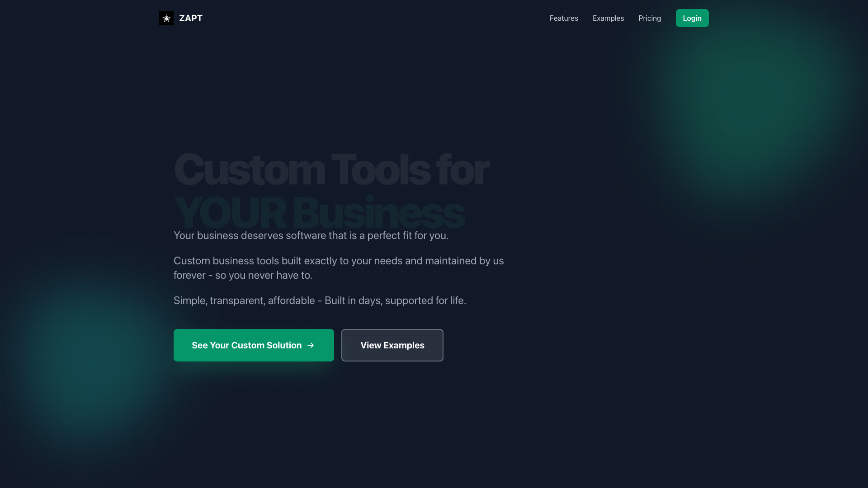This screenshot has height=488, width=868.
Task: Click the 'Built in days, supported for life' phrase
Action: pyautogui.click(x=395, y=300)
